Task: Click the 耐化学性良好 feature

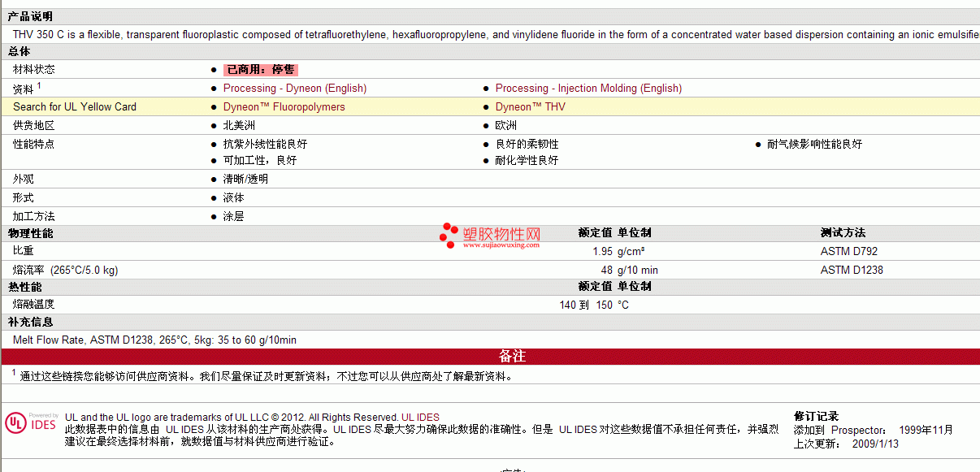Action: point(527,160)
